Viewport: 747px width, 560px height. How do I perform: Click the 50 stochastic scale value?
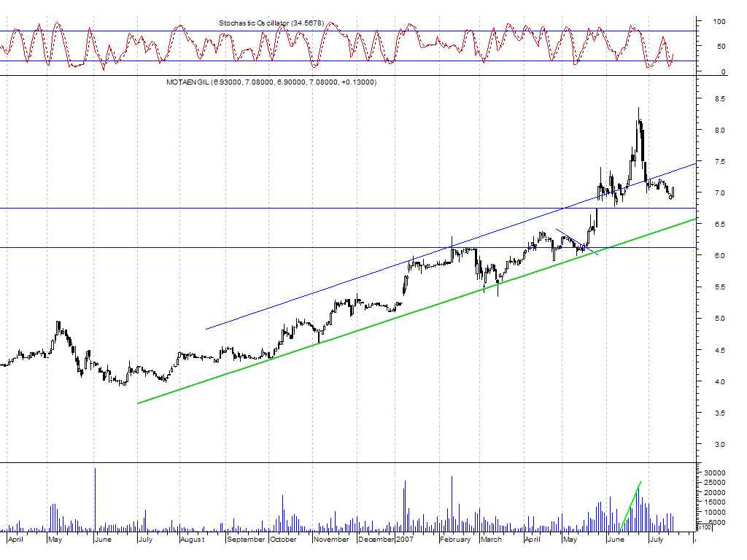[721, 46]
